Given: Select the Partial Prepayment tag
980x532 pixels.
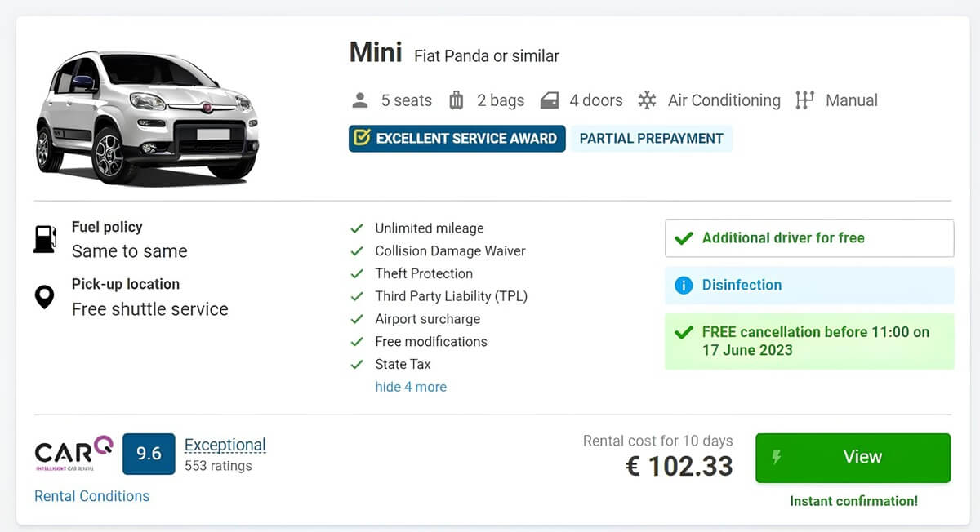Looking at the screenshot, I should point(651,139).
